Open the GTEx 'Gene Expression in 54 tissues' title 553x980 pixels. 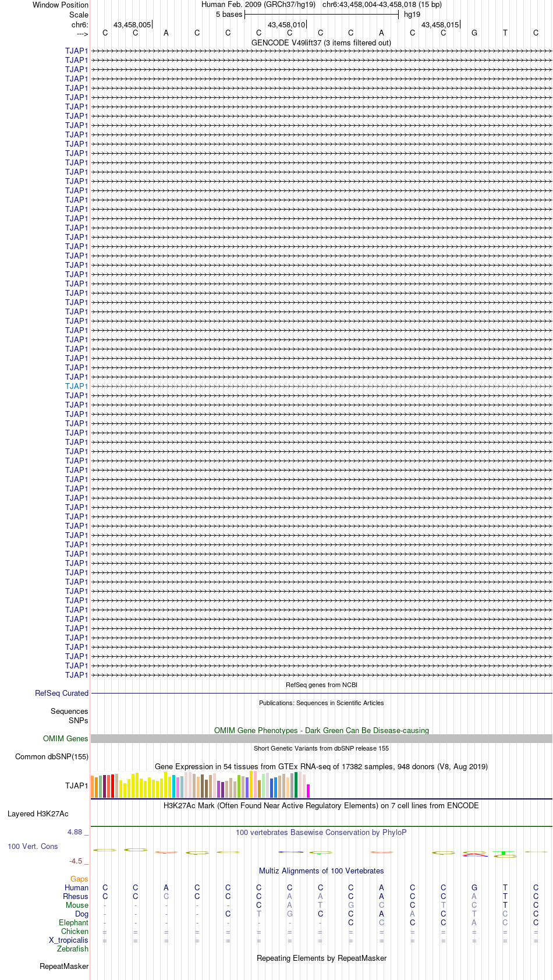pyautogui.click(x=321, y=767)
